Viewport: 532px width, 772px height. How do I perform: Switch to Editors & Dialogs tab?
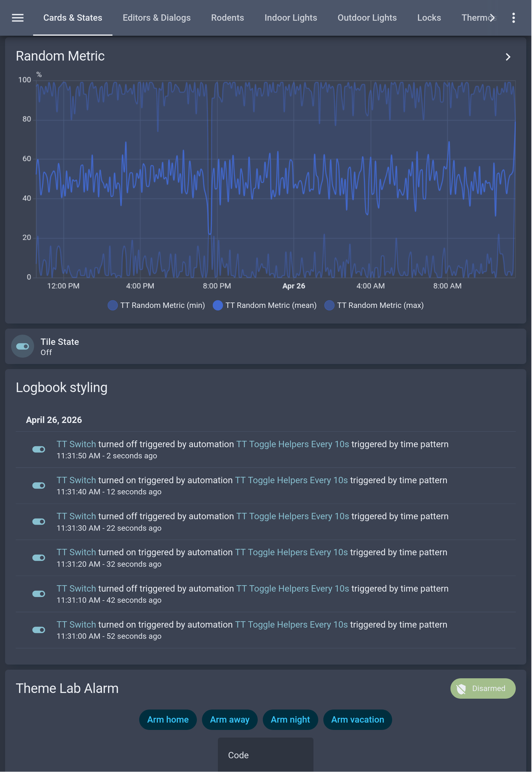click(x=157, y=18)
